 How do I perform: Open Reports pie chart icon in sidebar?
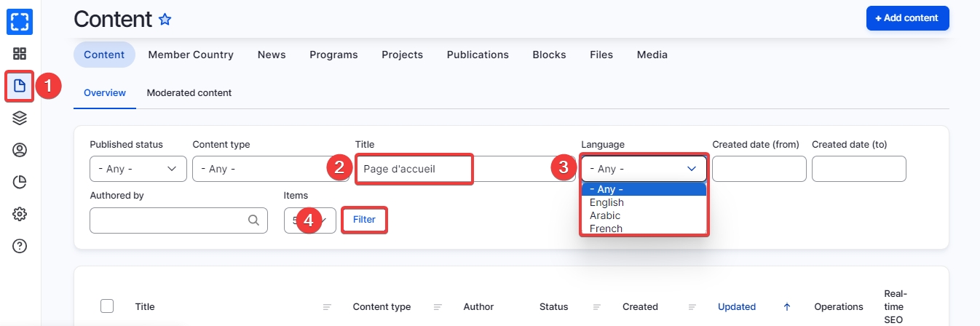point(20,182)
